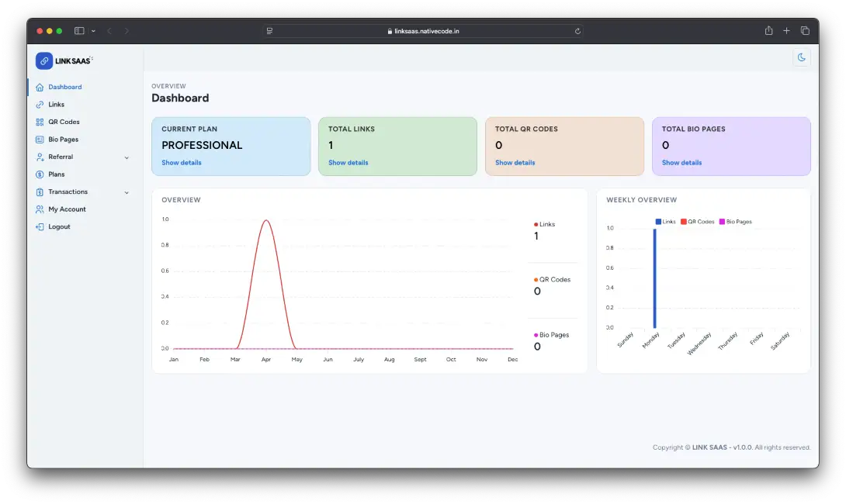Show details of Current Plan card

coord(181,163)
